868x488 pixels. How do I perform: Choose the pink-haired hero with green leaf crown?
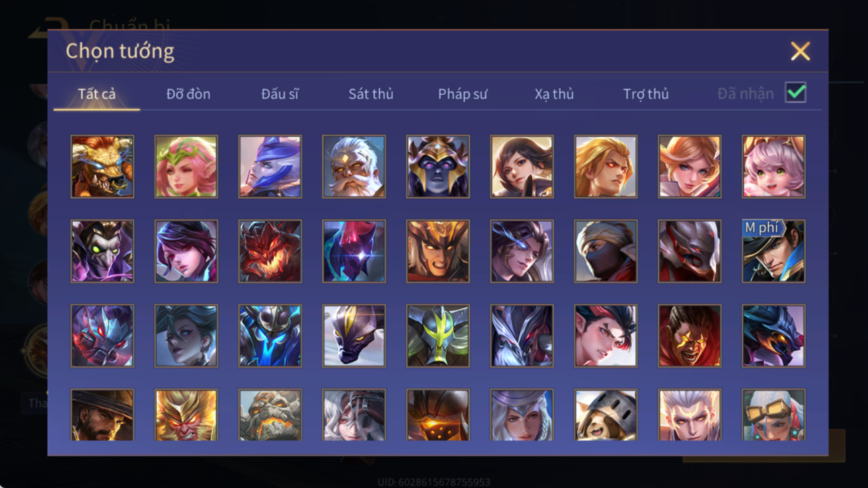point(186,167)
